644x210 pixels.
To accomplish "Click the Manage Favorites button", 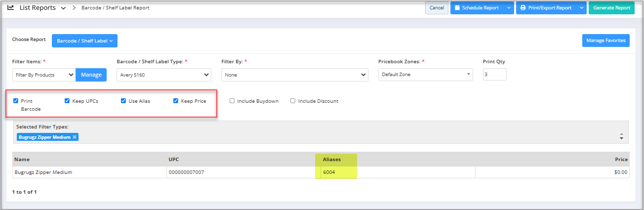I will pos(605,41).
